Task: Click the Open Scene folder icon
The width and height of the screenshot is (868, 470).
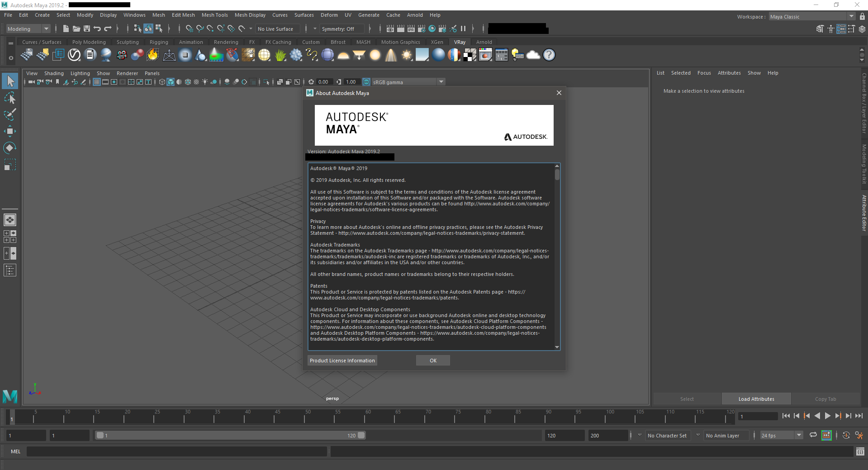Action: (x=76, y=28)
